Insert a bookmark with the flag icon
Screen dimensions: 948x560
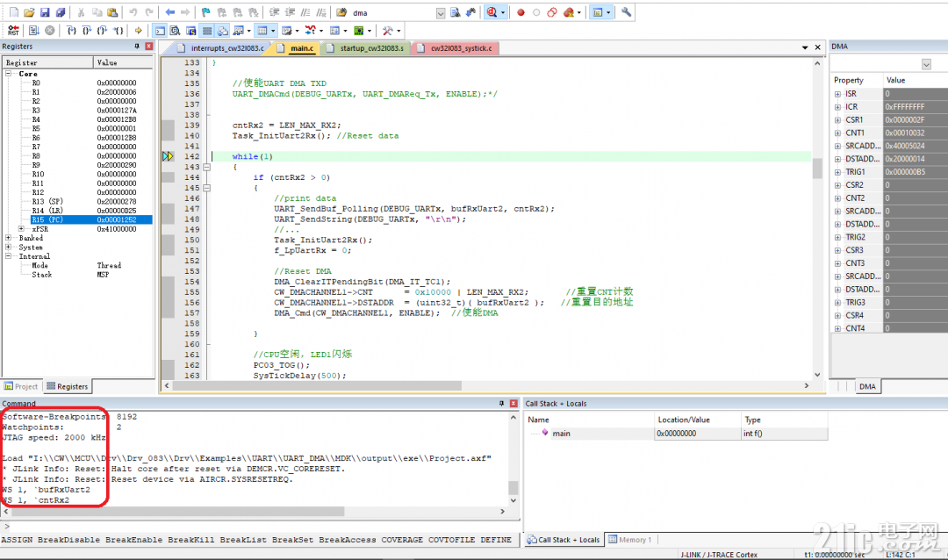coord(206,12)
